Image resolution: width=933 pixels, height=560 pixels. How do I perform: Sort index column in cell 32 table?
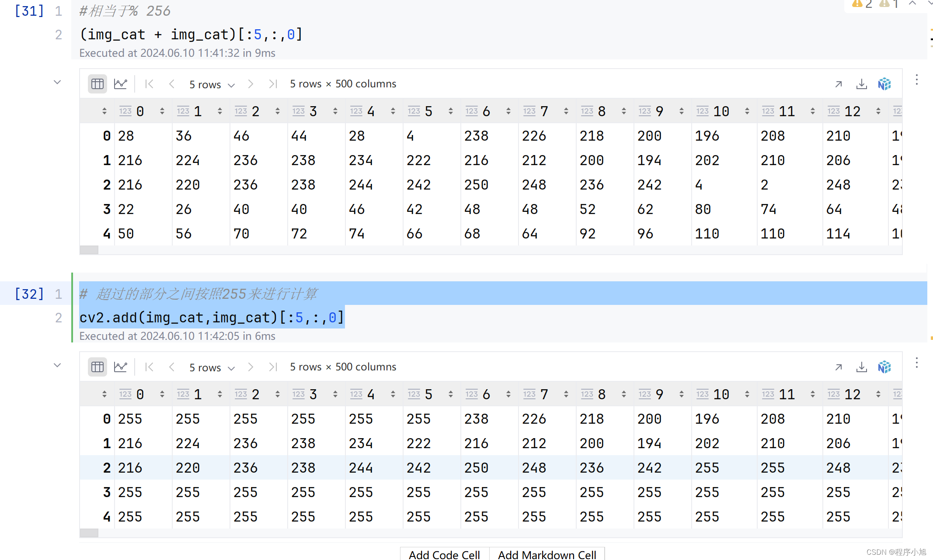(104, 394)
